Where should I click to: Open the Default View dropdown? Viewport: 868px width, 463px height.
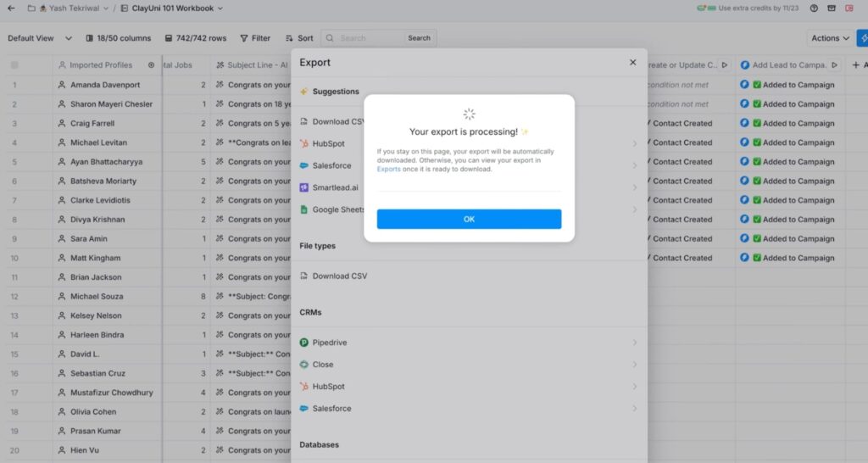point(40,38)
